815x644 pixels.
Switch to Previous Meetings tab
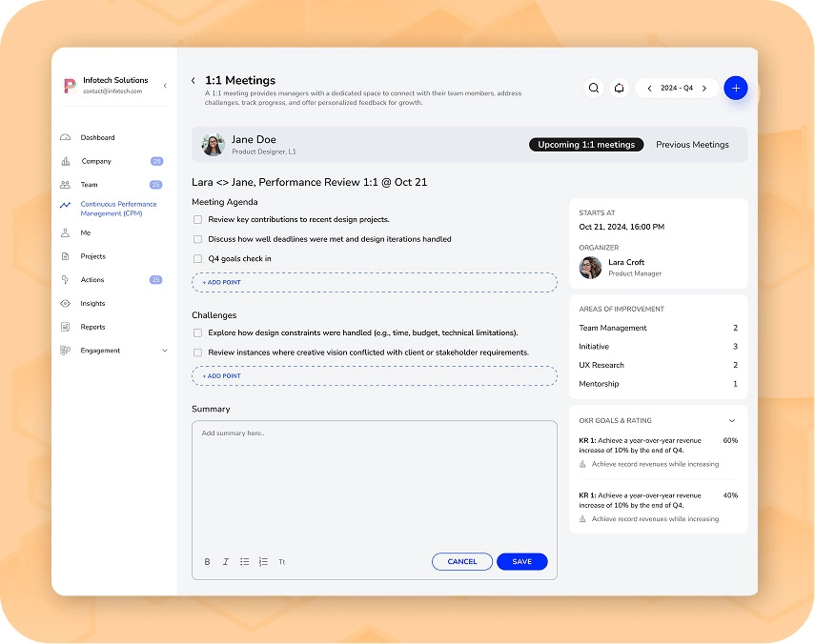pos(692,145)
